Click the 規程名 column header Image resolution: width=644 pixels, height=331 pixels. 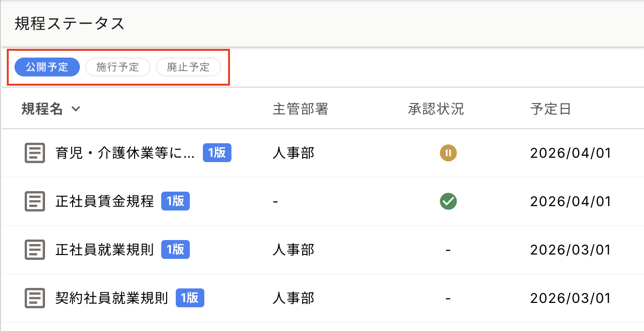(x=42, y=109)
